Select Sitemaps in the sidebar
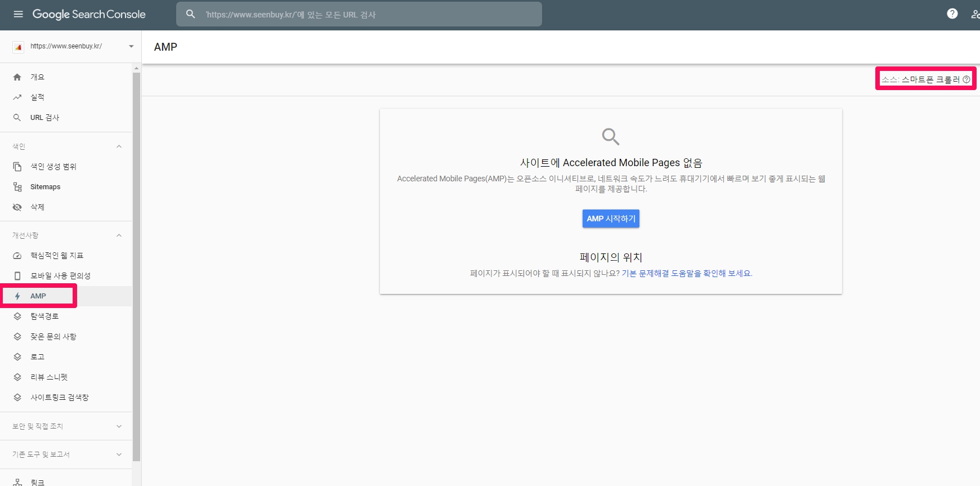This screenshot has width=980, height=486. 45,187
